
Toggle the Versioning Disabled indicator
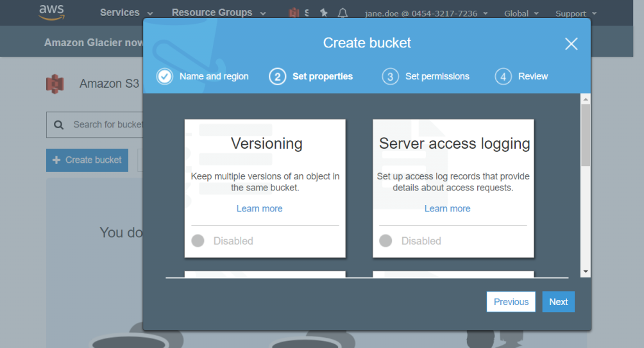coord(198,240)
